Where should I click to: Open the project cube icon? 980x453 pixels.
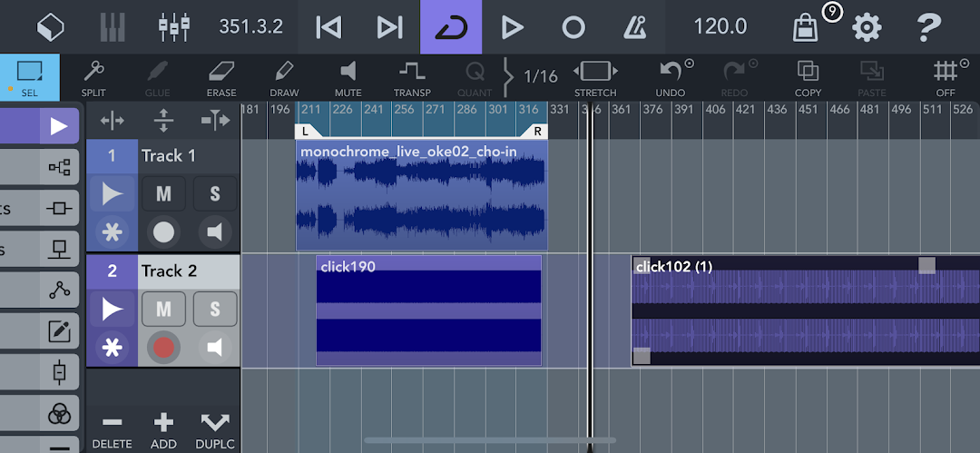pyautogui.click(x=51, y=27)
